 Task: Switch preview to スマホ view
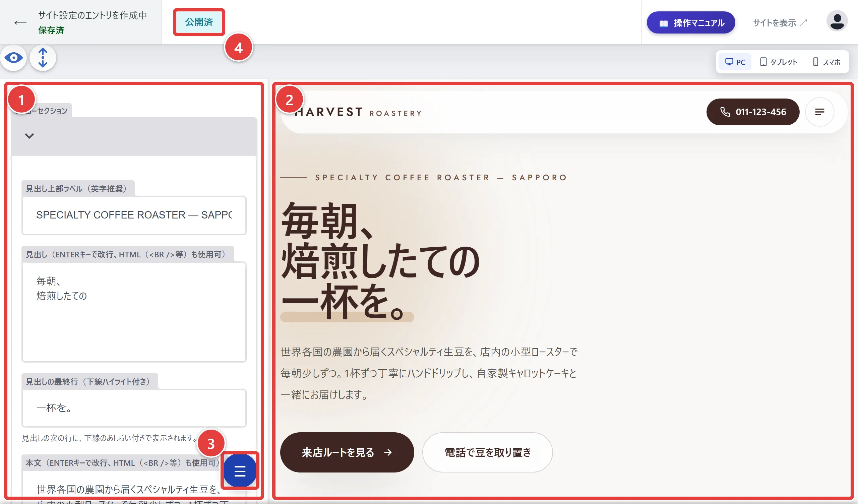click(827, 62)
